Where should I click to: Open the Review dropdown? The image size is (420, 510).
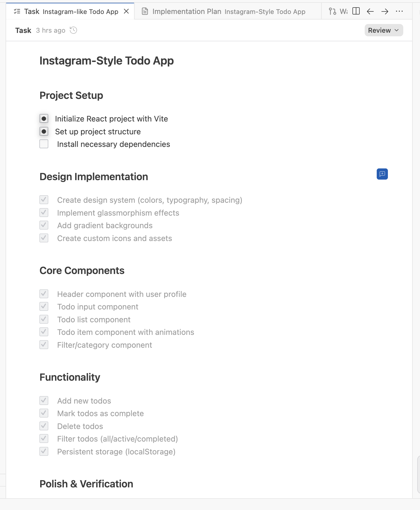[x=383, y=30]
